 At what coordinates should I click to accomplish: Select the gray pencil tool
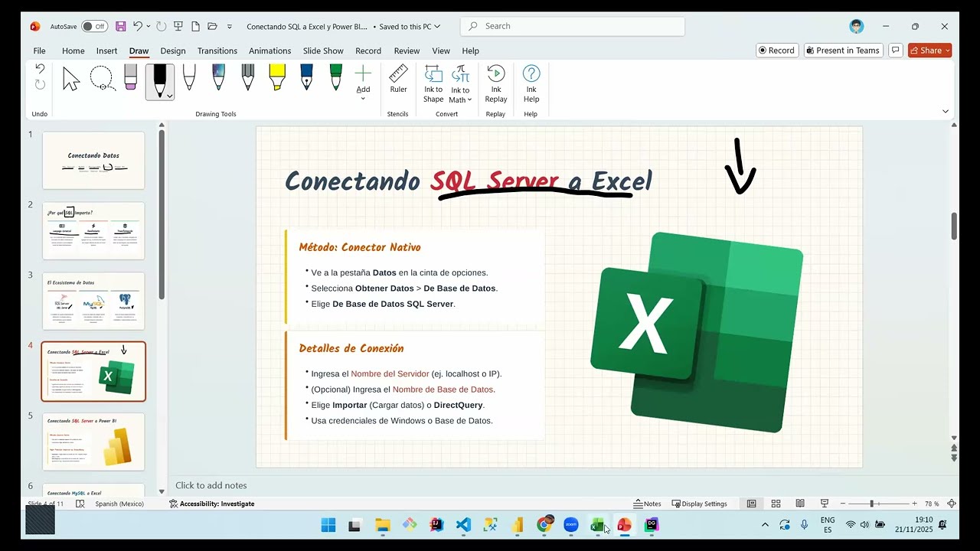(247, 78)
